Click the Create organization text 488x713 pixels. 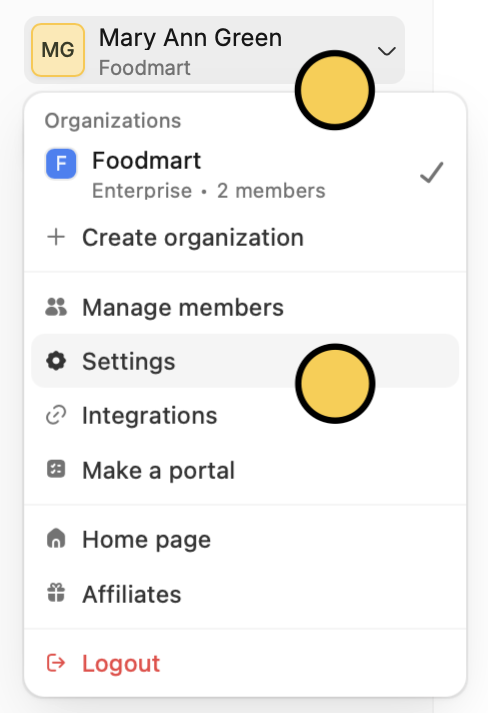click(x=193, y=238)
